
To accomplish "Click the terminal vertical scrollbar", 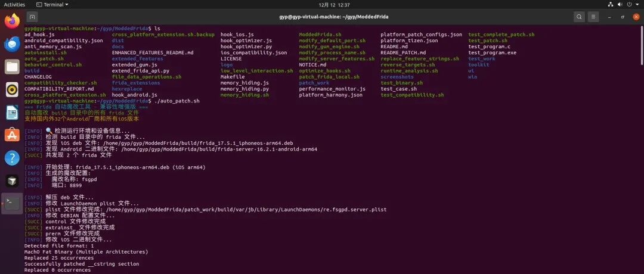I will click(642, 45).
